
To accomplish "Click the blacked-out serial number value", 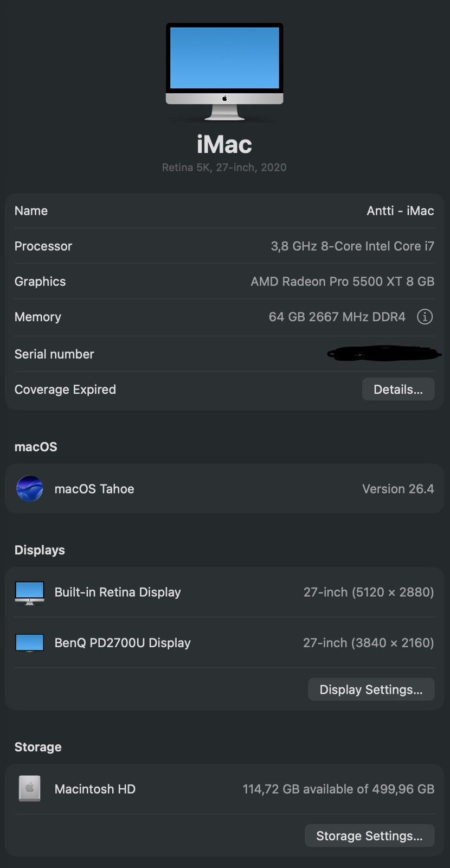I will [x=384, y=354].
